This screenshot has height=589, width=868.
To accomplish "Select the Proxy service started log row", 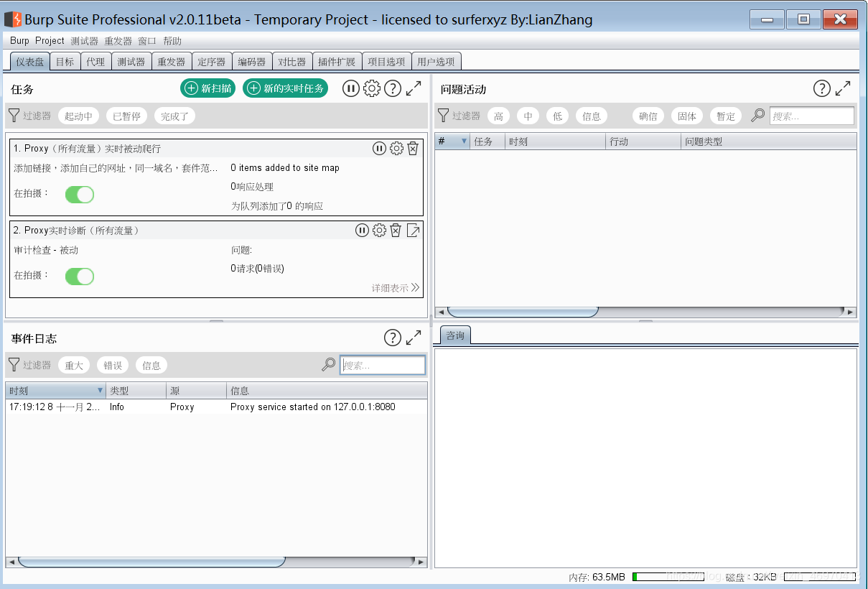I will (216, 407).
